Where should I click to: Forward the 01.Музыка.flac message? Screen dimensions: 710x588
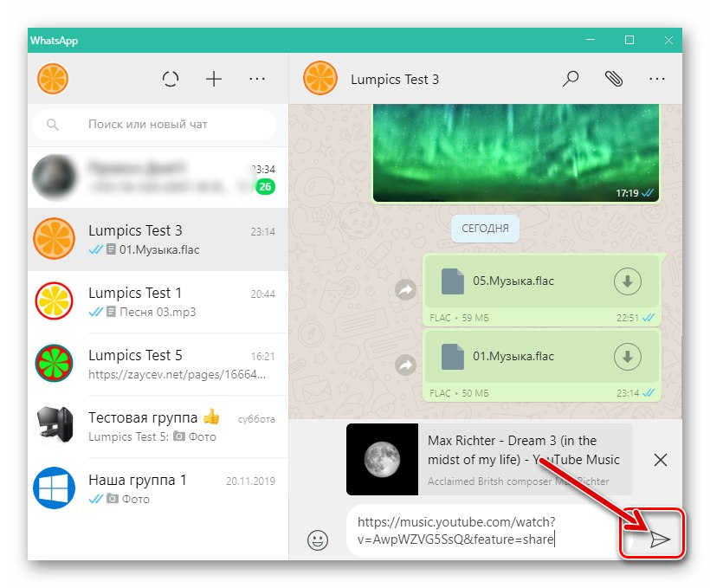(x=405, y=365)
